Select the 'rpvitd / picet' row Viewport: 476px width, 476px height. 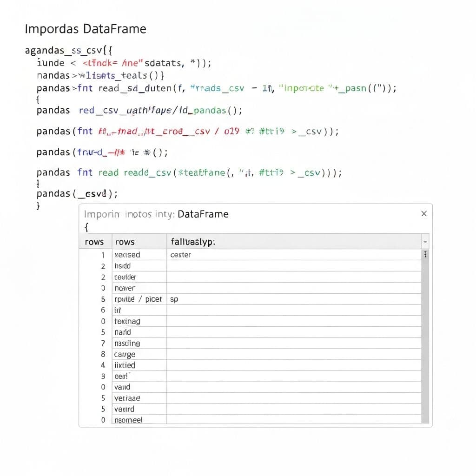click(138, 299)
